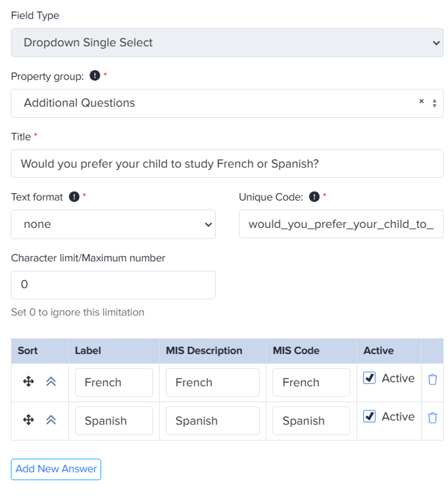Image resolution: width=448 pixels, height=496 pixels.
Task: Clear the Additional Questions selection
Action: 421,102
